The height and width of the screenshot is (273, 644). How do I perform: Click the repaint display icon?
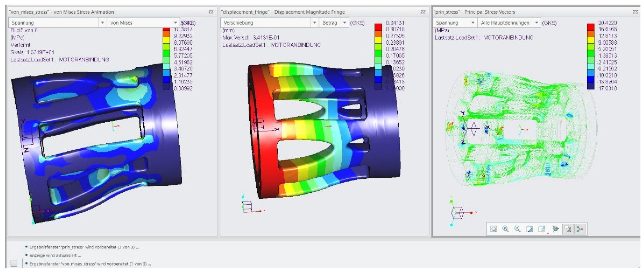point(530,229)
